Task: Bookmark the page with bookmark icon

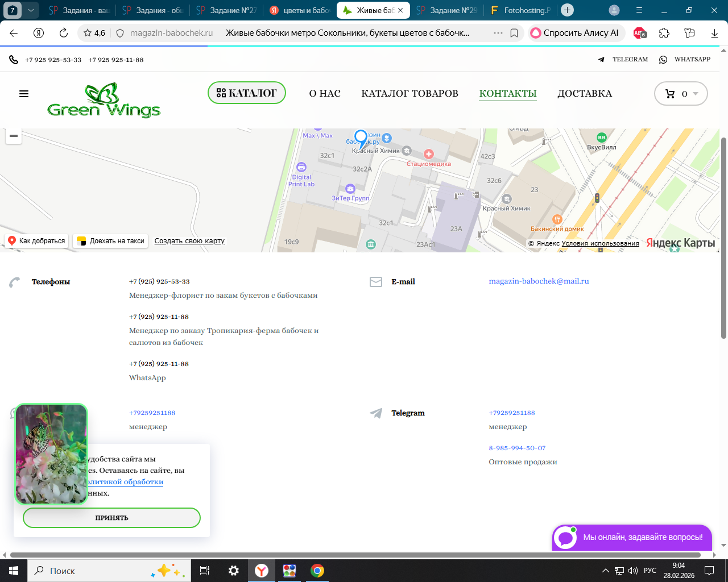Action: (x=514, y=33)
